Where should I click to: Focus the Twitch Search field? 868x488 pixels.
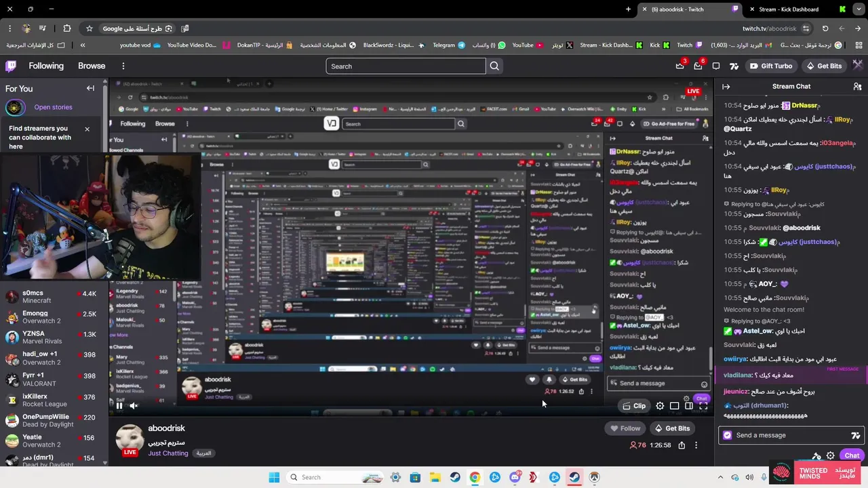click(x=406, y=66)
